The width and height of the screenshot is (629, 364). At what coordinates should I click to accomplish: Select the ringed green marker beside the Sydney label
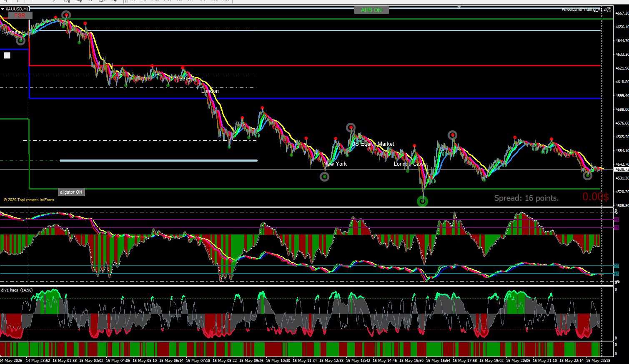(x=20, y=40)
